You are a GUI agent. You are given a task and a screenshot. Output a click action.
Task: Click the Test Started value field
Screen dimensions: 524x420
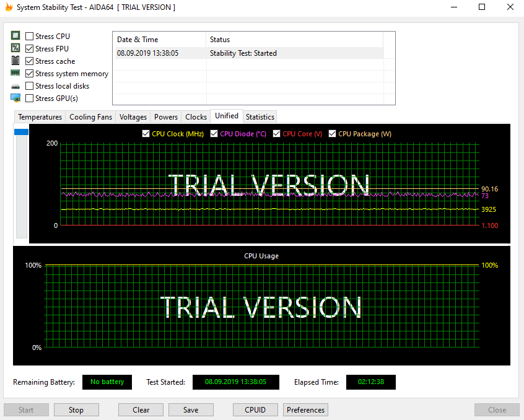pos(235,382)
